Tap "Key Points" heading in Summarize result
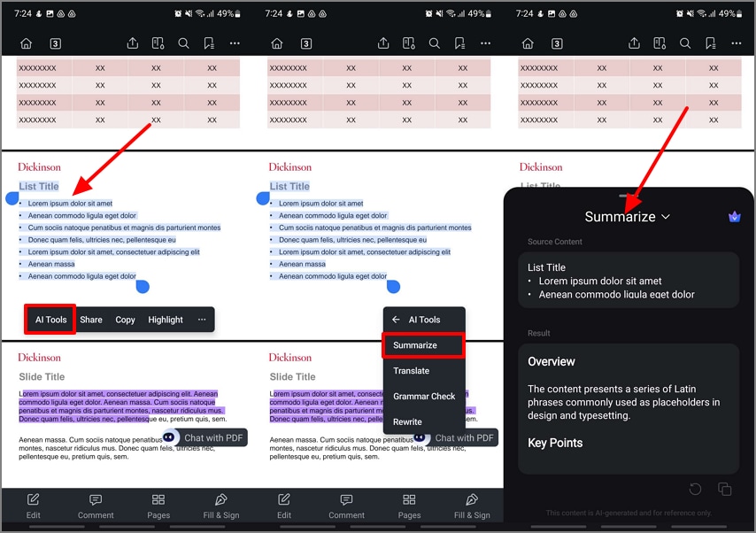Screen dimensions: 756x533 (555, 443)
